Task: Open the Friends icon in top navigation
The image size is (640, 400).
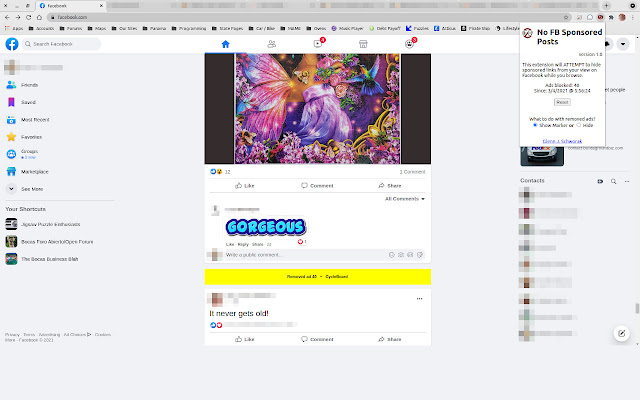Action: (x=271, y=44)
